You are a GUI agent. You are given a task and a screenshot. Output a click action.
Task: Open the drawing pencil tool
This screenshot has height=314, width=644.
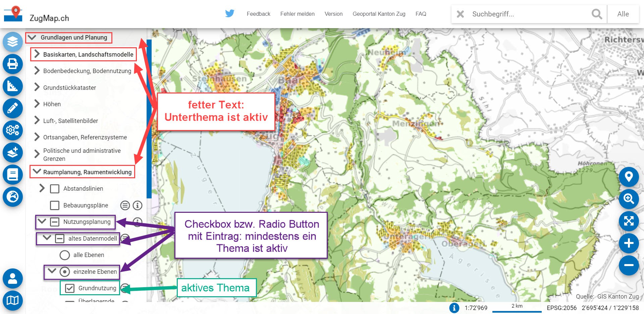(x=13, y=108)
